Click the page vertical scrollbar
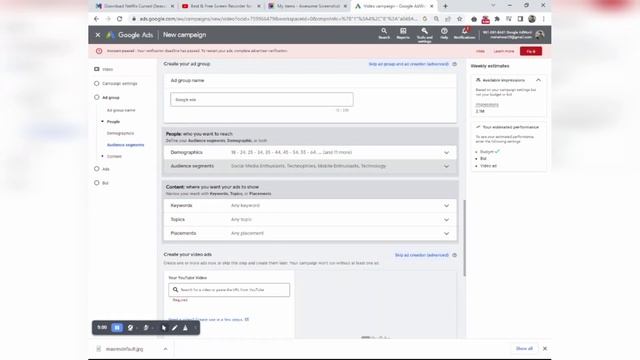640x360 pixels. coord(464,238)
